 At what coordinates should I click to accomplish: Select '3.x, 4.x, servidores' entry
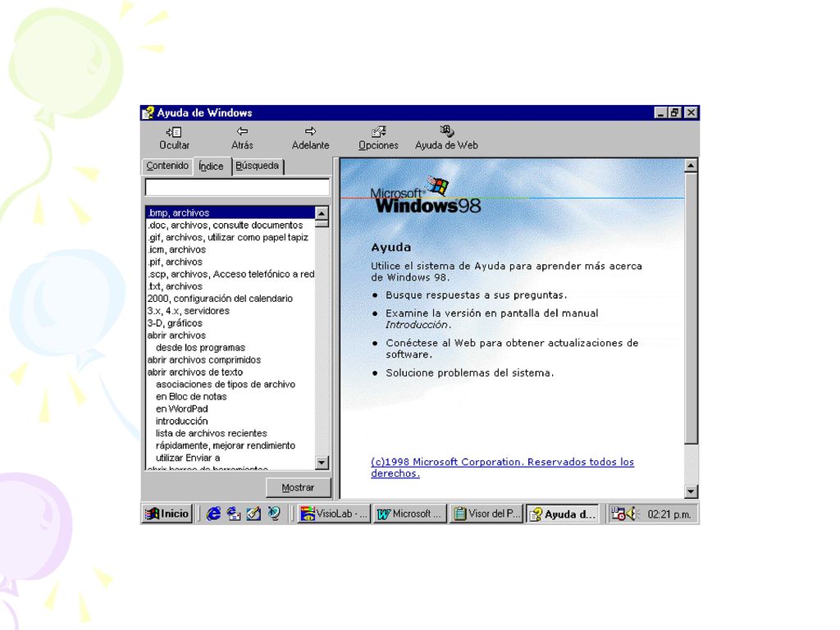231,311
